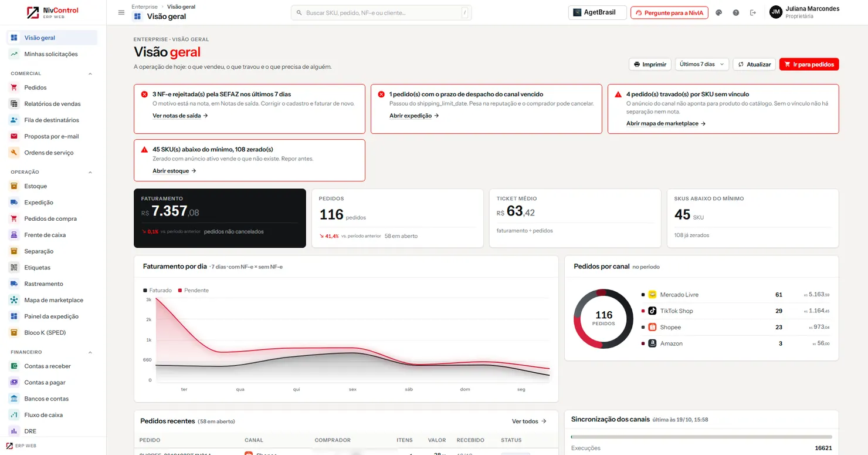The height and width of the screenshot is (455, 868).
Task: Click the logout icon in the header
Action: (x=753, y=12)
